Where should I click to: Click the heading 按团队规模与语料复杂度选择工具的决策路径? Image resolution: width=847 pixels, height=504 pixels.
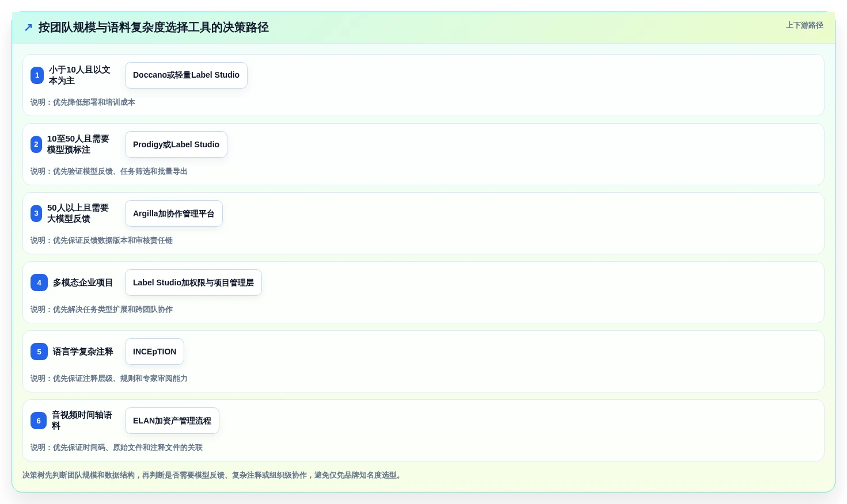click(154, 27)
